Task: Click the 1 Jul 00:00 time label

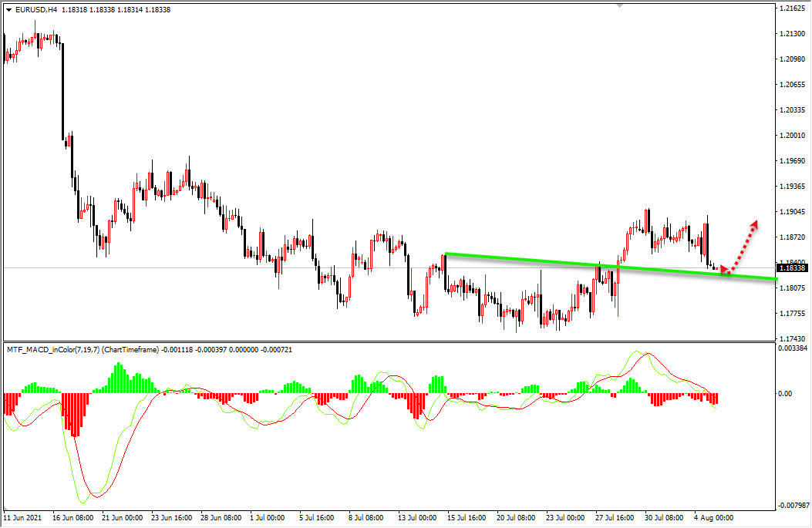Action: pyautogui.click(x=268, y=518)
